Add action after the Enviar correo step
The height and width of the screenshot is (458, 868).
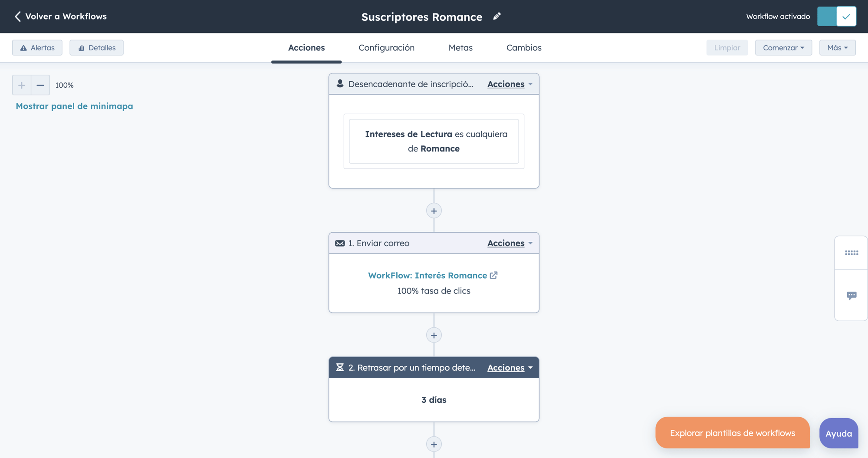[x=434, y=335]
